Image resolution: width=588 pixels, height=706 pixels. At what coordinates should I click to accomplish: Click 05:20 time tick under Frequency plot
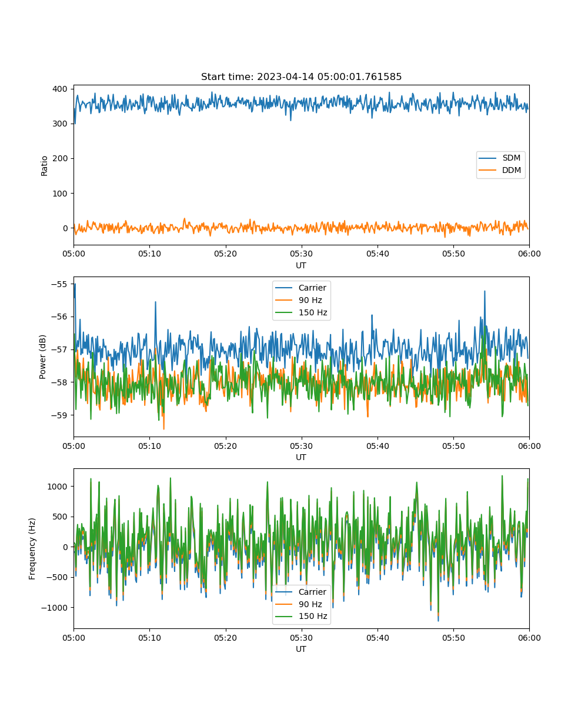[x=225, y=637]
